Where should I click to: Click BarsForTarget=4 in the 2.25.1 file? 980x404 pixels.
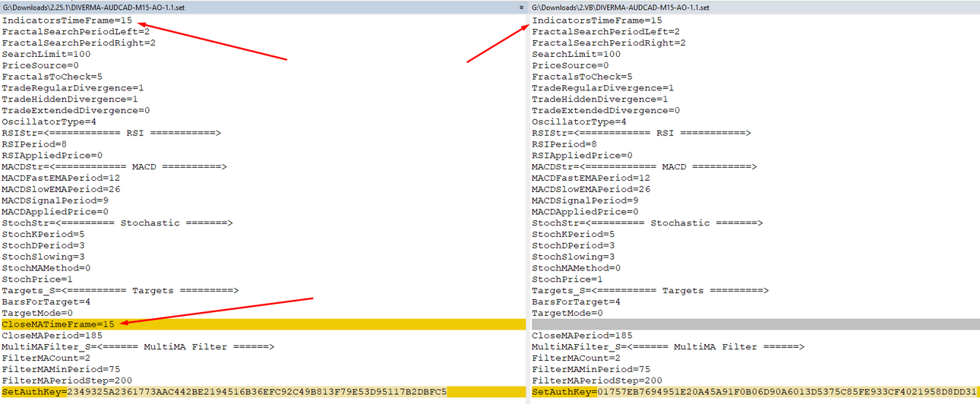46,301
